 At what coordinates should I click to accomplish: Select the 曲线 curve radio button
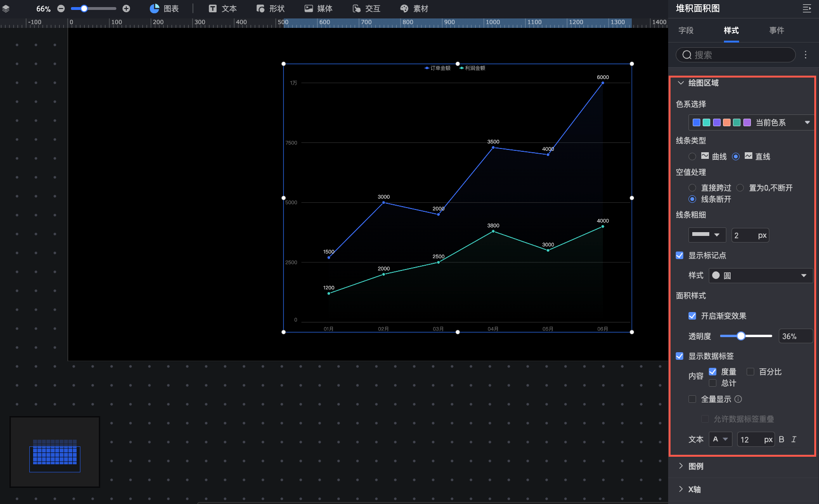(692, 156)
